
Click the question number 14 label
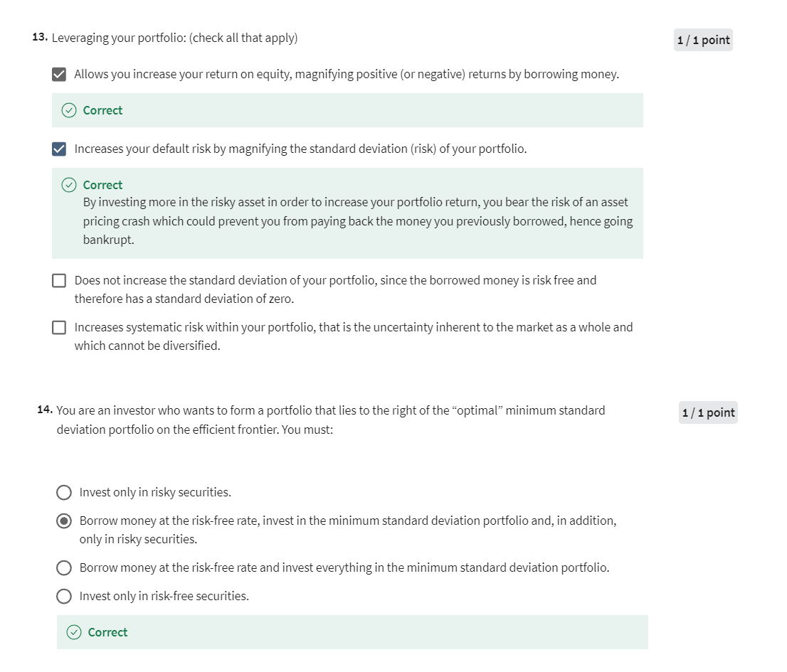[x=45, y=410]
